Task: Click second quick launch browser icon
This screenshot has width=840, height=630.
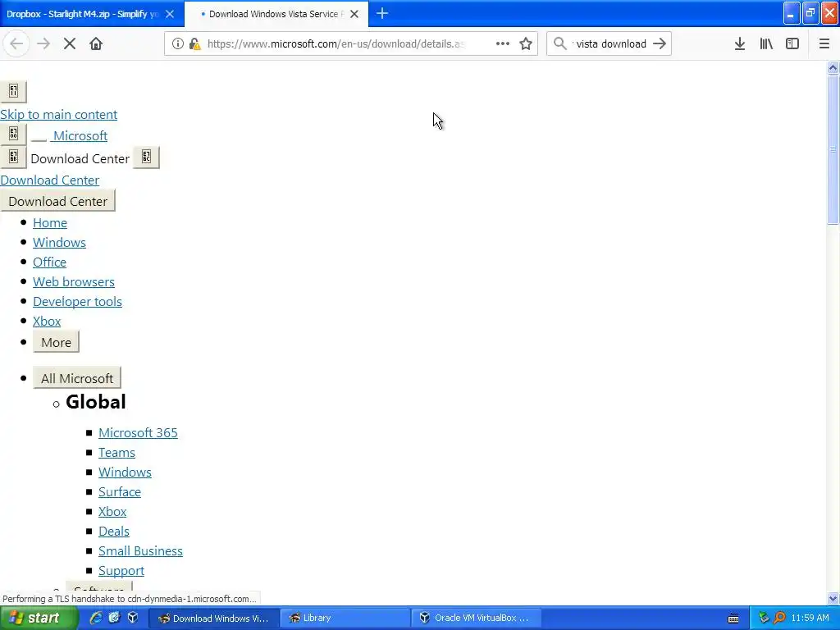Action: 114,619
